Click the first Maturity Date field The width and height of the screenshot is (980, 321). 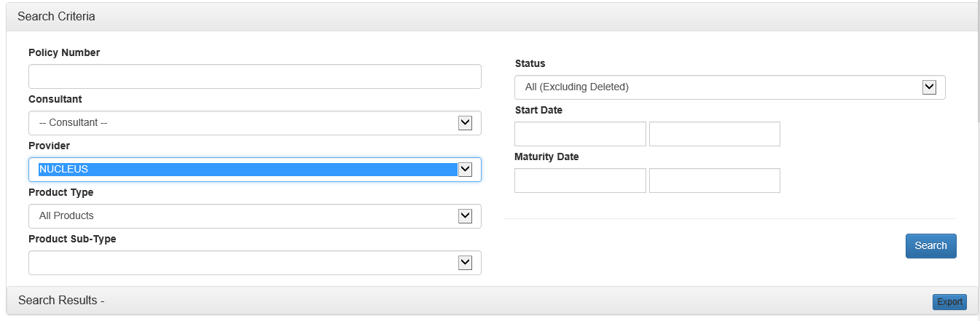(580, 181)
